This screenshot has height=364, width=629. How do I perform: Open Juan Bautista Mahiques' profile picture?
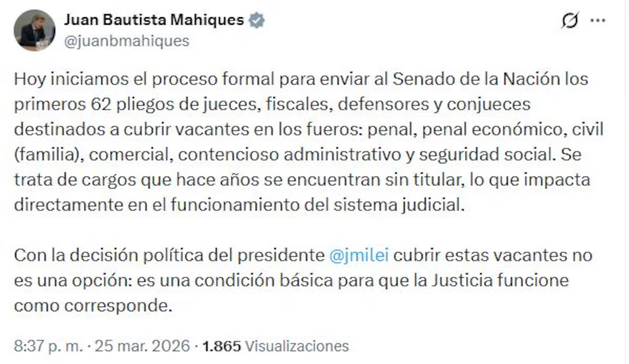coord(35,30)
